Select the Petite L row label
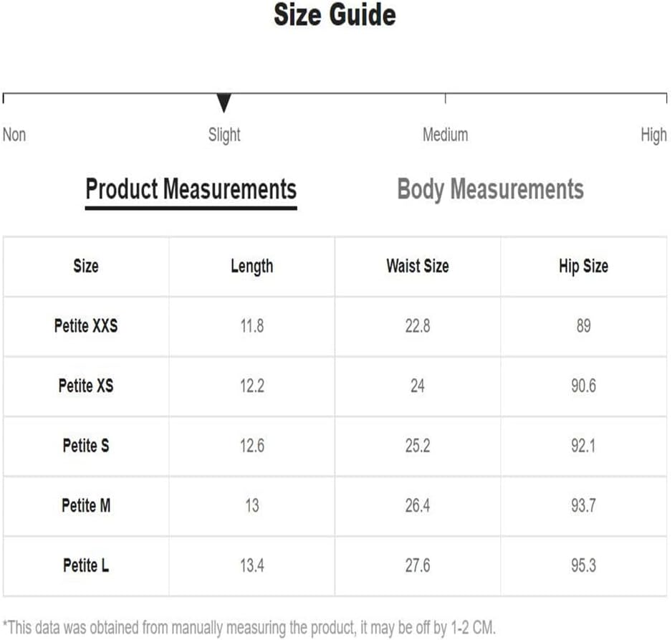The height and width of the screenshot is (640, 672). 86,565
